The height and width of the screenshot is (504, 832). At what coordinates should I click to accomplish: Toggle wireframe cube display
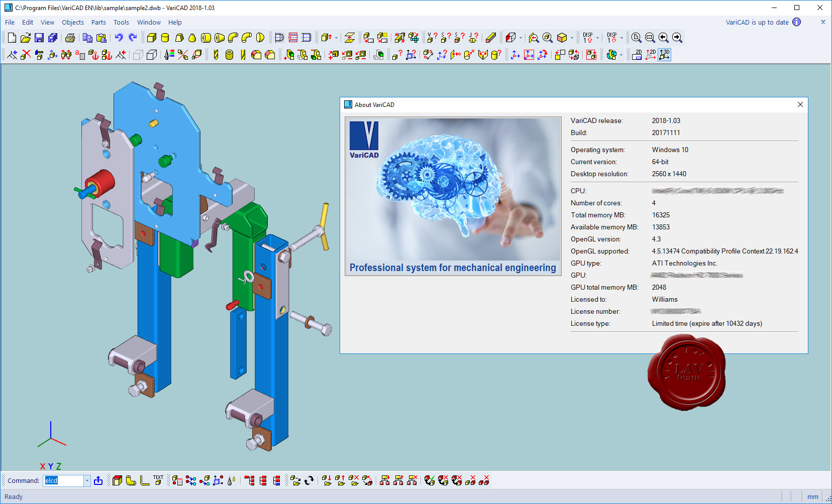[138, 55]
